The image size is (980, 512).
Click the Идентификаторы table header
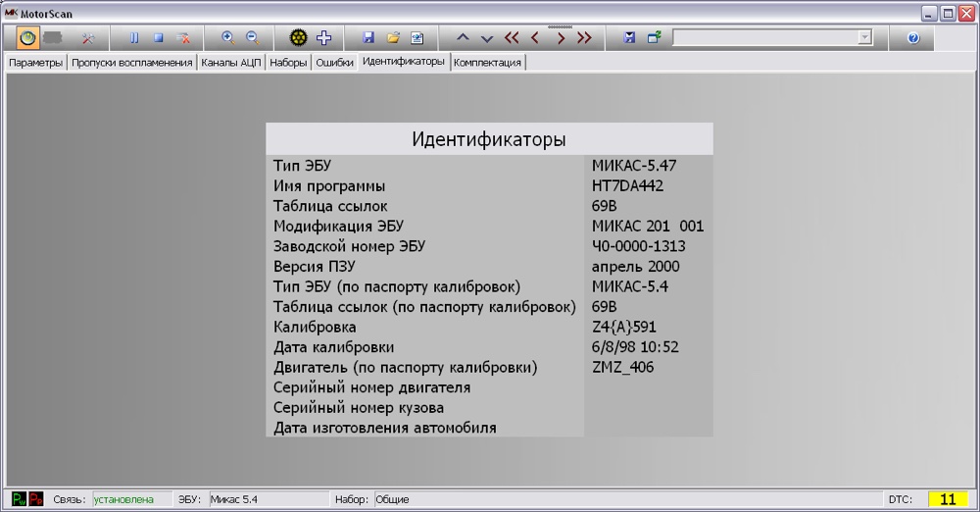click(x=489, y=139)
